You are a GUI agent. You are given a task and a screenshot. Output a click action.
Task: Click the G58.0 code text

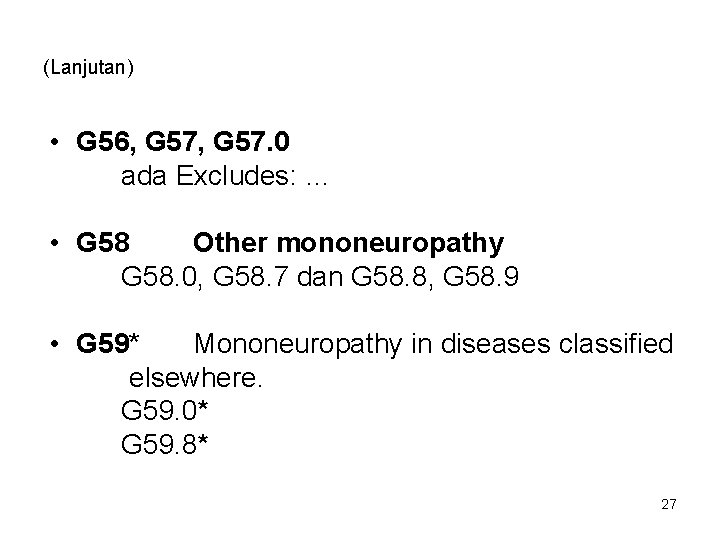161,277
